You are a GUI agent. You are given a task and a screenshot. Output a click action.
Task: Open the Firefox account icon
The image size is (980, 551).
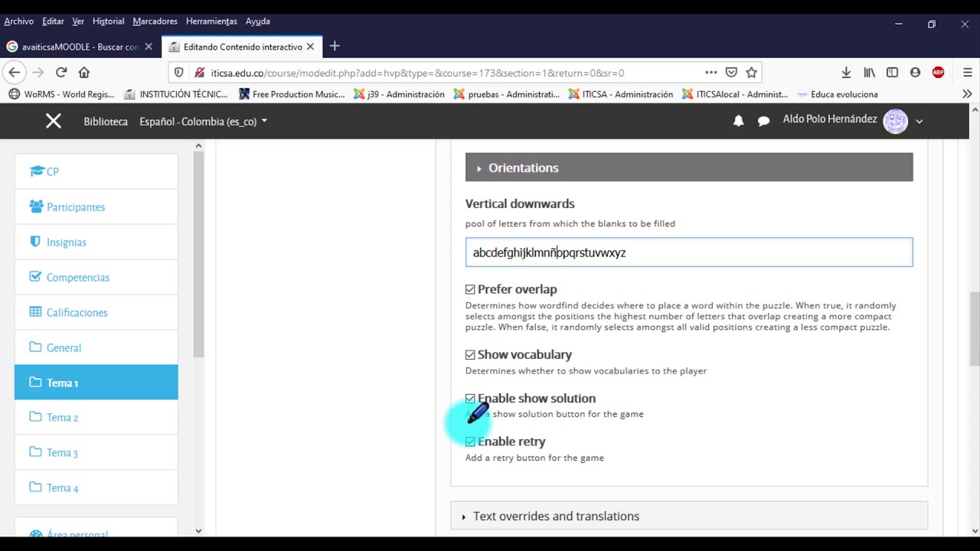915,73
